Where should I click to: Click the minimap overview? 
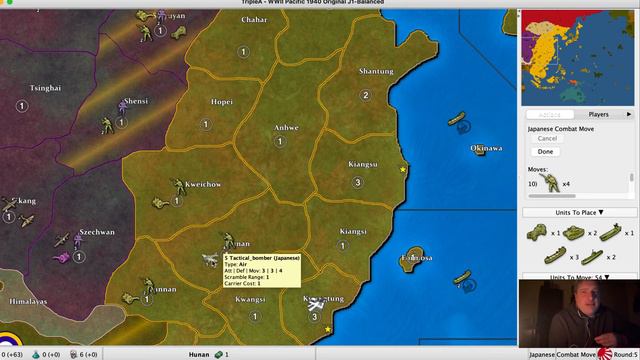[x=578, y=58]
